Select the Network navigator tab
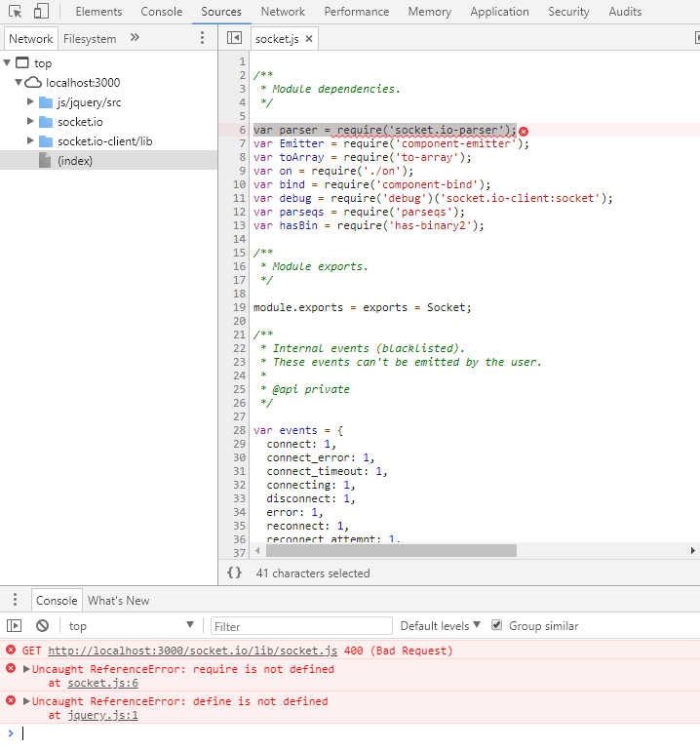Screen dimensions: 700x750 31,39
